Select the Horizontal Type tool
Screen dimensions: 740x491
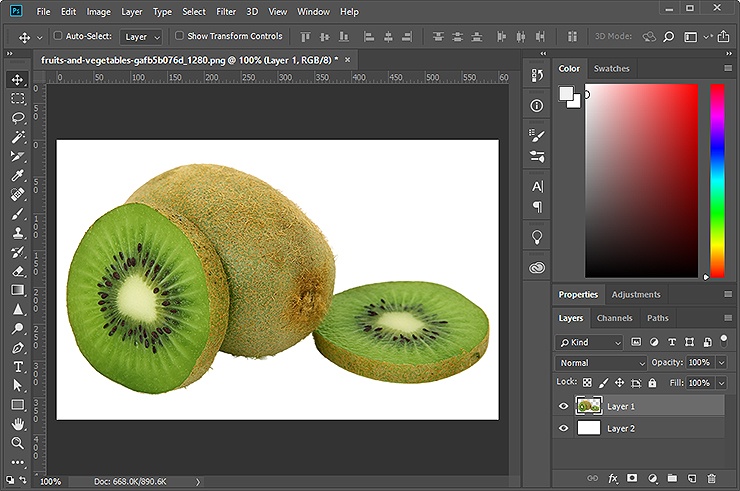tap(18, 367)
